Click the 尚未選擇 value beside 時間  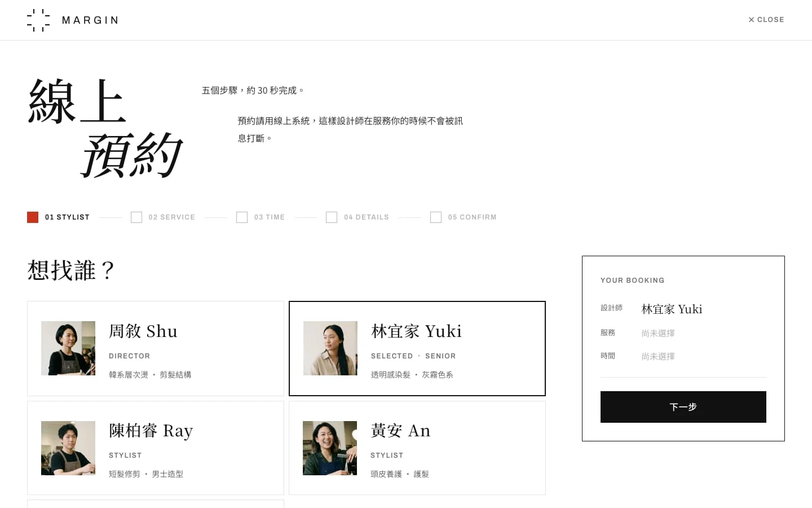click(x=658, y=356)
